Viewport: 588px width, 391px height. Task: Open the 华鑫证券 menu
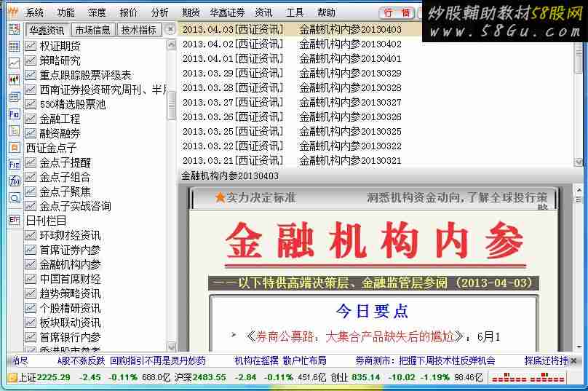pos(227,13)
